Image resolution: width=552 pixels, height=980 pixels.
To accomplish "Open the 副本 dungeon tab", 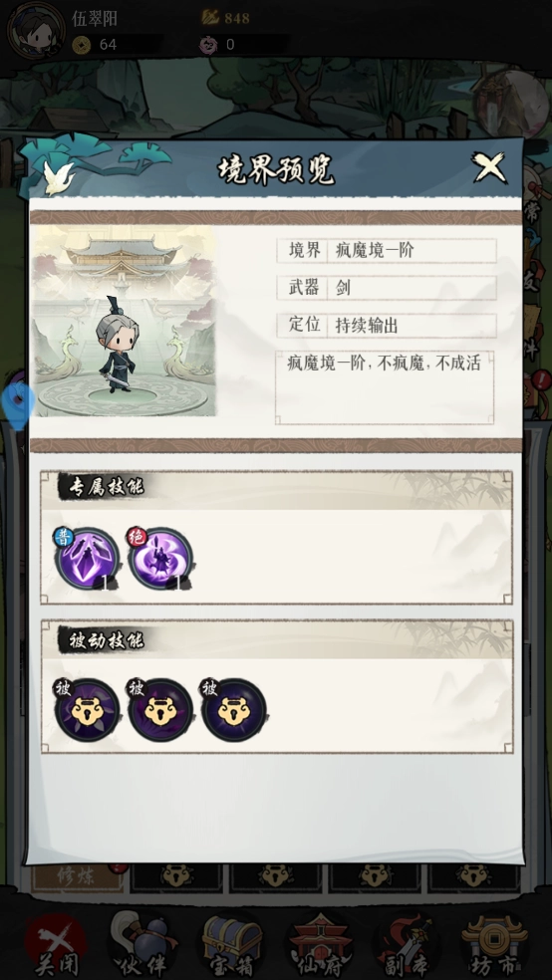I will [x=408, y=945].
